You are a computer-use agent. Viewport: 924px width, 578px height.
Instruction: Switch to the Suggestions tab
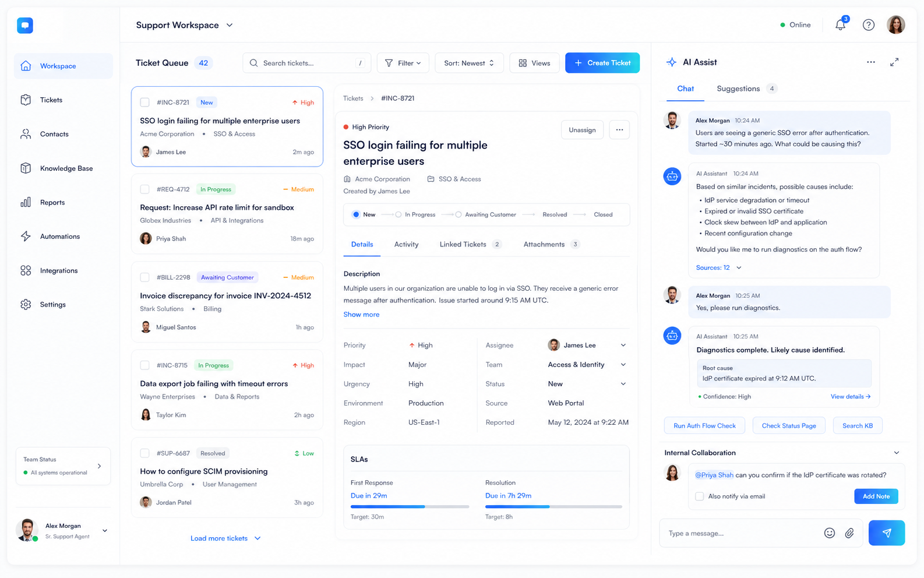pyautogui.click(x=746, y=89)
